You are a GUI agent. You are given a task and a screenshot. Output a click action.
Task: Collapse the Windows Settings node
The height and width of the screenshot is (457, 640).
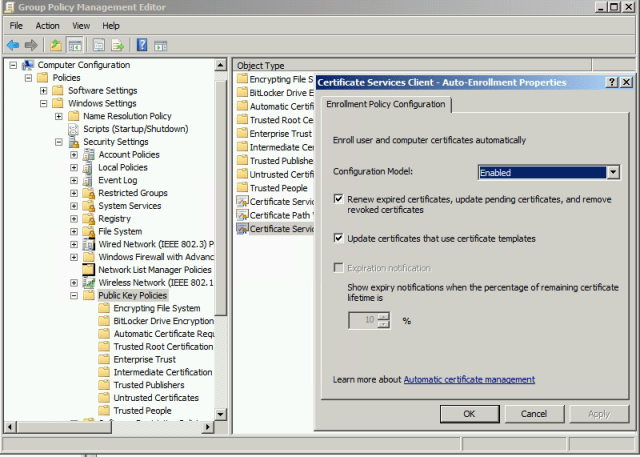coord(44,103)
